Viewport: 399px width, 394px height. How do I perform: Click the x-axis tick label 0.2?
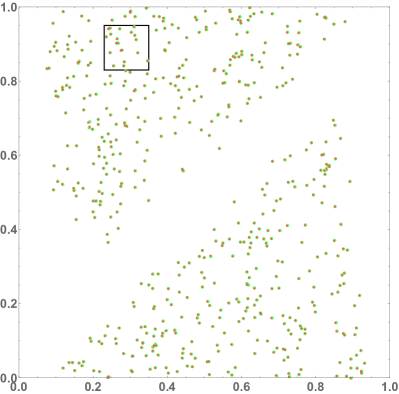pyautogui.click(x=93, y=387)
